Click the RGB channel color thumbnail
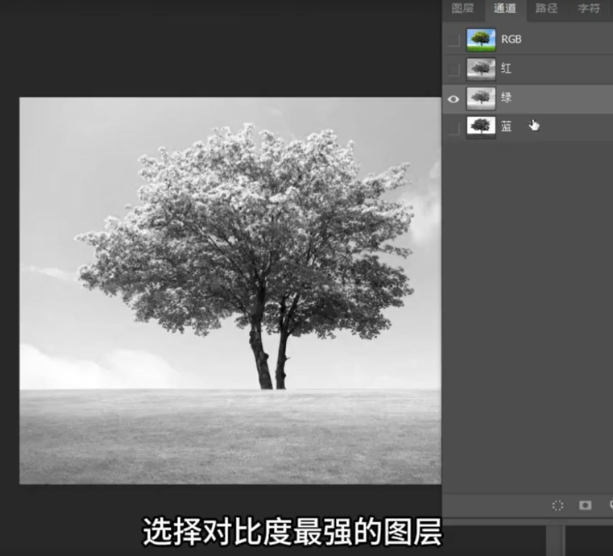This screenshot has height=556, width=613. [x=481, y=40]
